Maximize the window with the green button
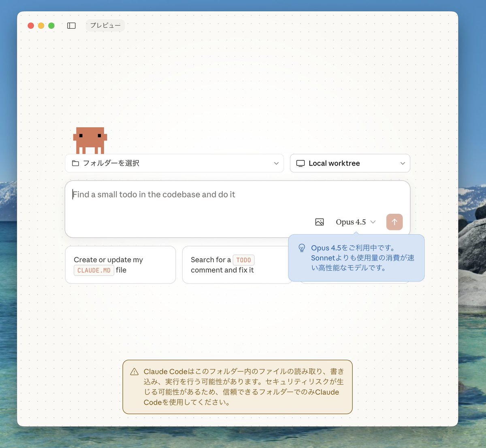The height and width of the screenshot is (448, 486). (51, 25)
